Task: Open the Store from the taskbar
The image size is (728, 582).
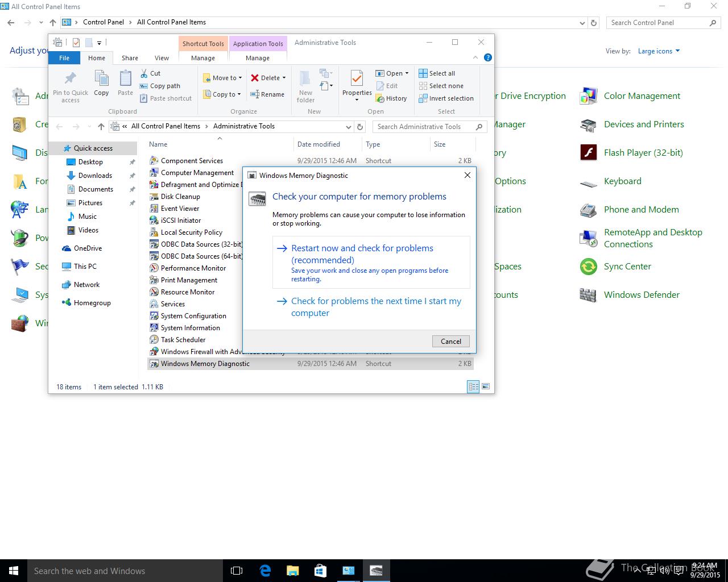Action: tap(320, 571)
